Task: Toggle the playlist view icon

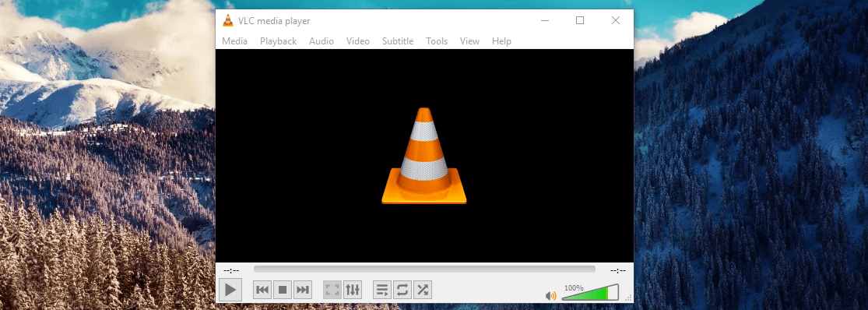Action: coord(382,290)
